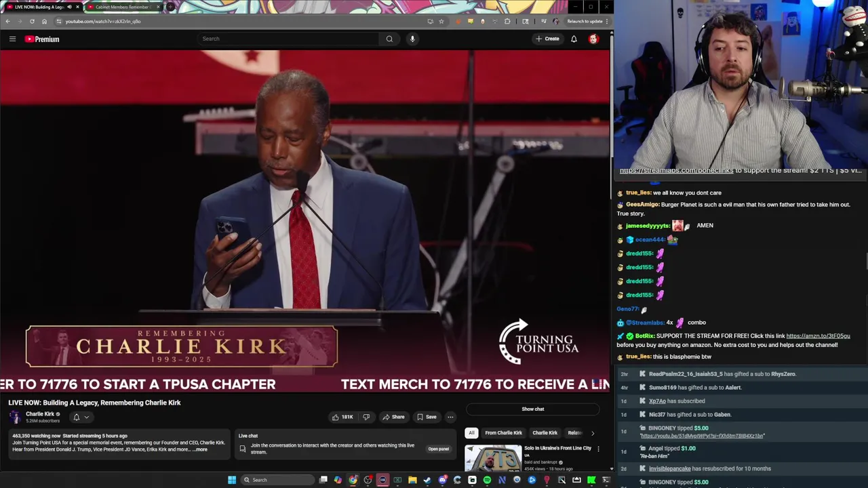The width and height of the screenshot is (868, 488).
Task: Open File Explorer from the taskbar
Action: pyautogui.click(x=412, y=480)
